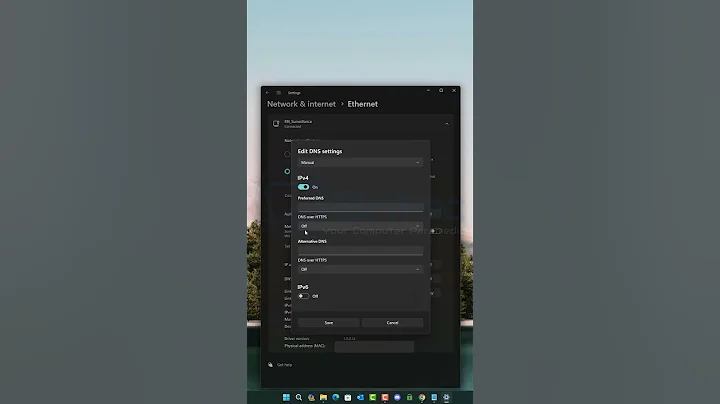This screenshot has height=404, width=720.
Task: Click the ethernet adapter icon beside FBI_Surveillance
Action: [276, 123]
